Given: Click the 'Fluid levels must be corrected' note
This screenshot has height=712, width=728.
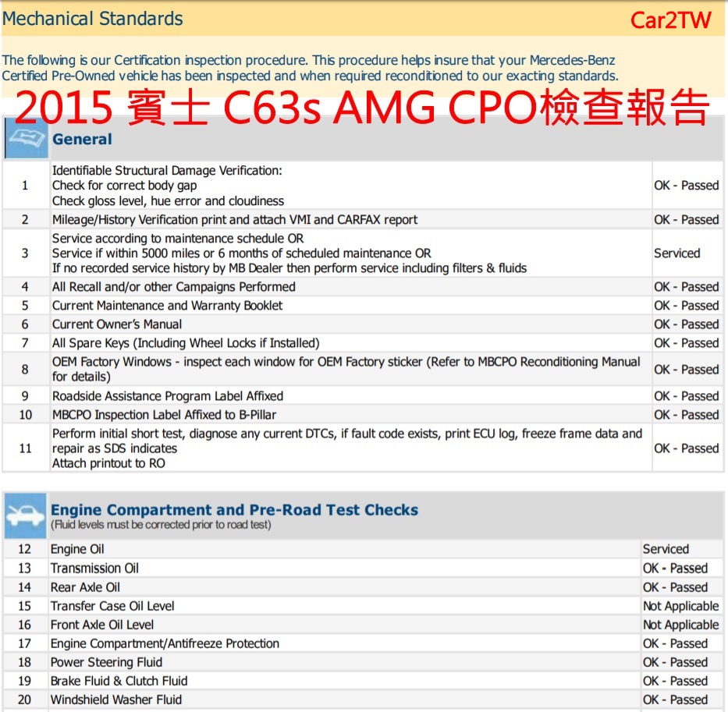Looking at the screenshot, I should click(161, 525).
